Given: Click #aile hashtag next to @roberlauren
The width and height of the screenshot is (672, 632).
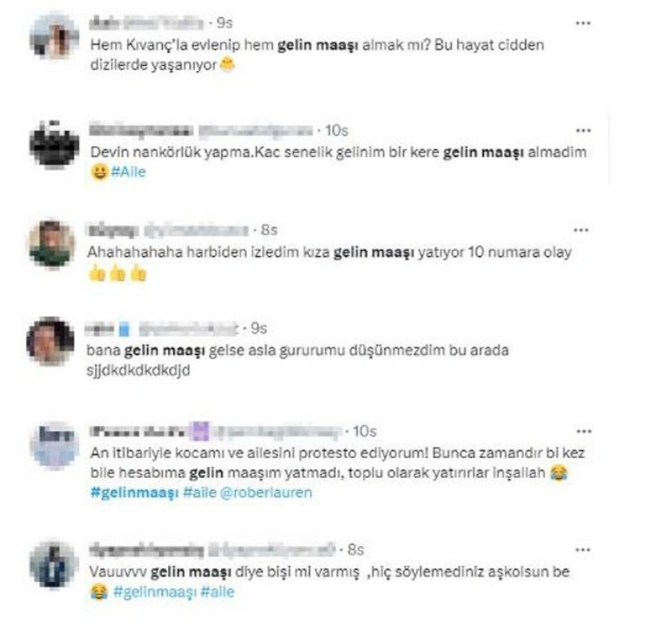Looking at the screenshot, I should point(199,492).
